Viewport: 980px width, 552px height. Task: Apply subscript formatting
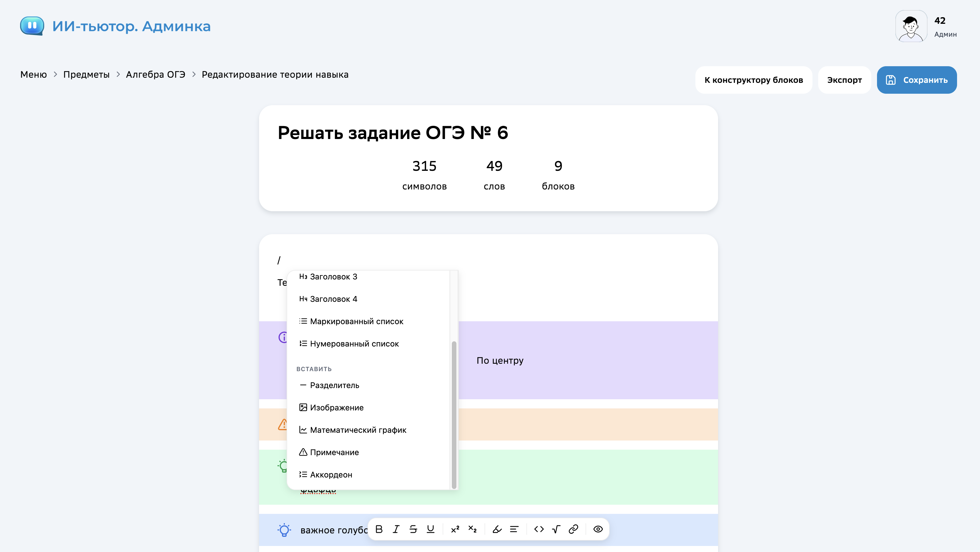click(472, 529)
